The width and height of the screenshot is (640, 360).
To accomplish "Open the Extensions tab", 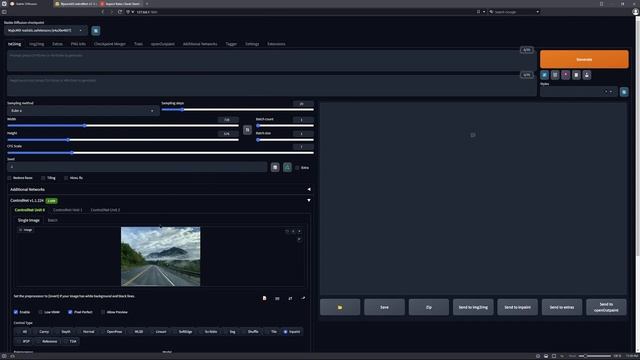I will click(276, 44).
